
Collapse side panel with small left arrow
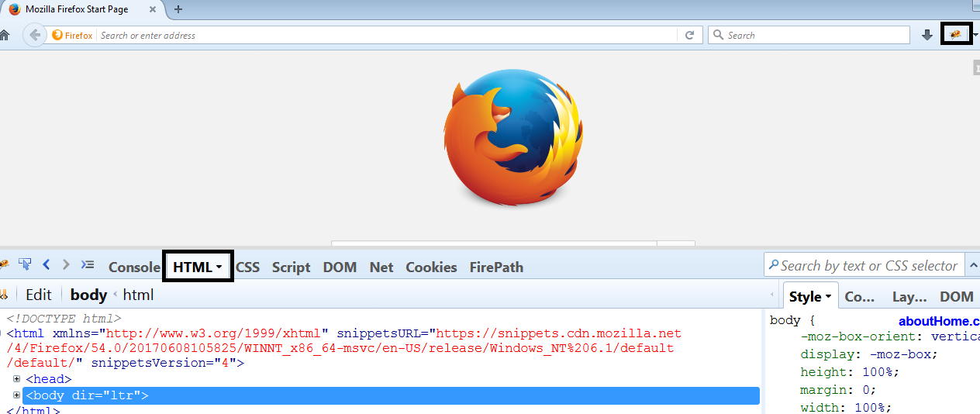pyautogui.click(x=771, y=295)
